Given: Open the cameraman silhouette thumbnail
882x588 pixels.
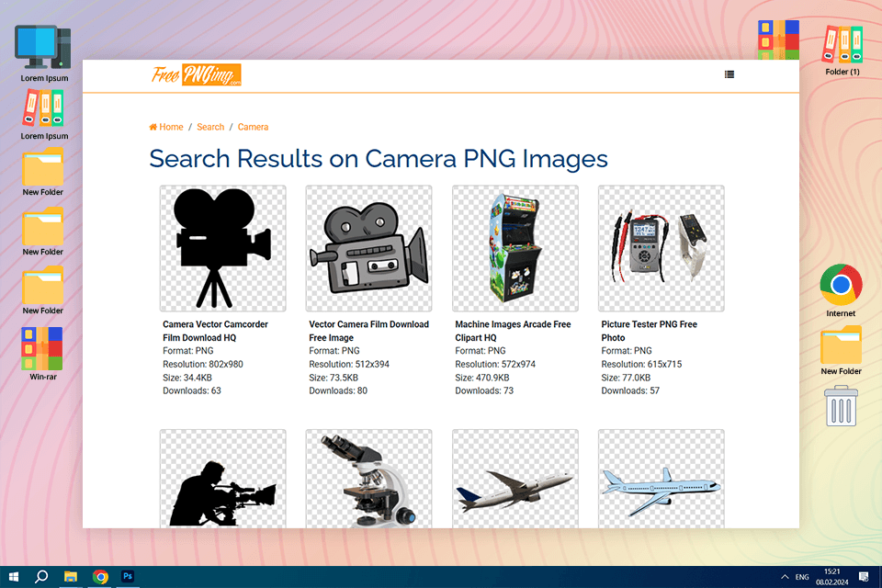Looking at the screenshot, I should [222, 479].
